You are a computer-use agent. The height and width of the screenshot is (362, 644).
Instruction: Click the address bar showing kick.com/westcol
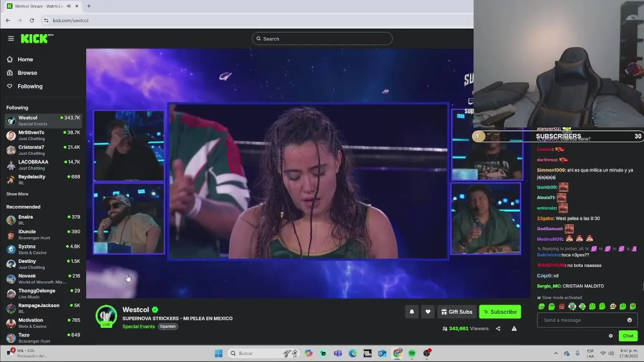(257, 20)
